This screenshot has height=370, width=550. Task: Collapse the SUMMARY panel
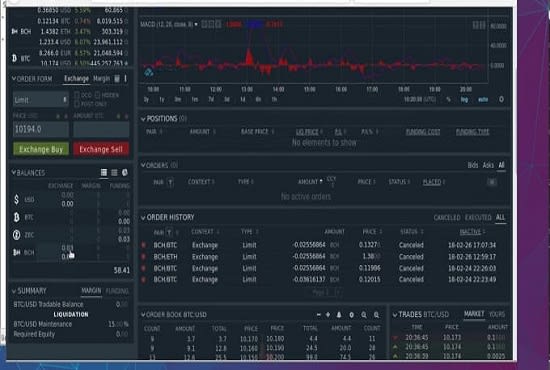click(14, 291)
